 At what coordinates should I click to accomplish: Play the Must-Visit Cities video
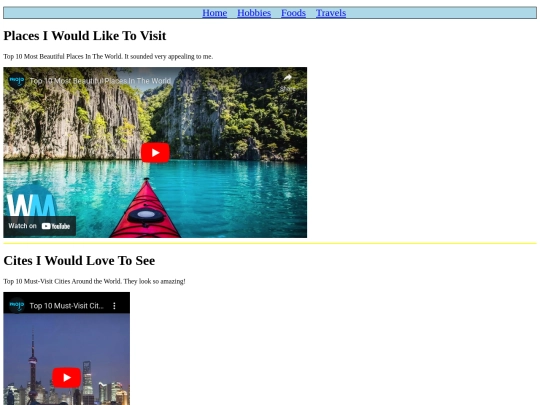pos(66,378)
